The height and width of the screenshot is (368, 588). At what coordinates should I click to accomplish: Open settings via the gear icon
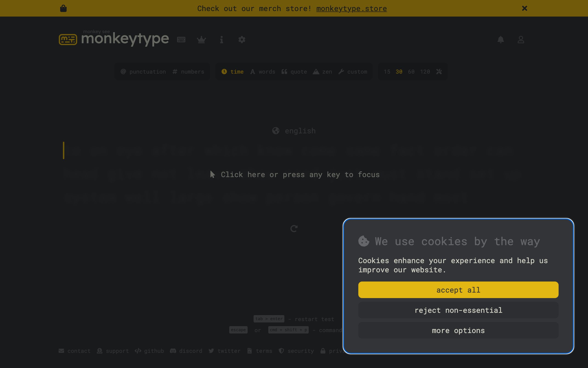(242, 39)
